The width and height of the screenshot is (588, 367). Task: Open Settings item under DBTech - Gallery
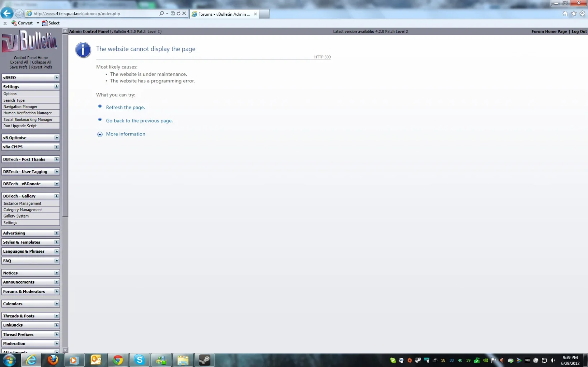(30, 223)
